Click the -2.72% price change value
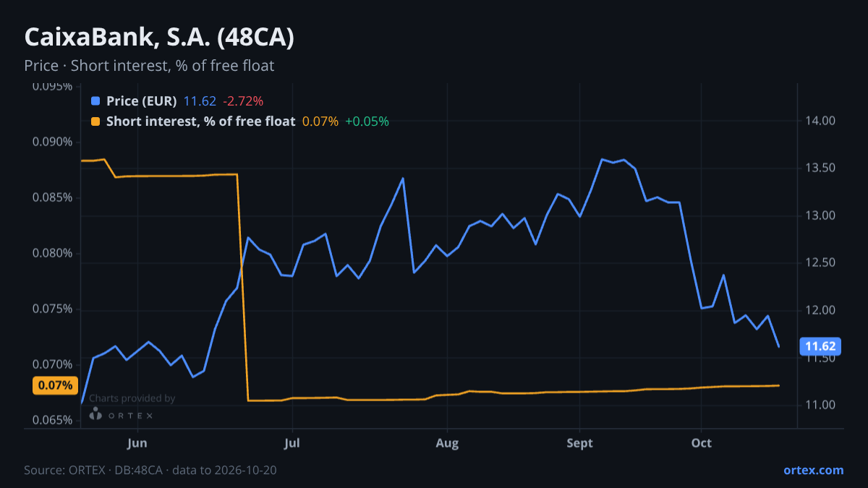Image resolution: width=868 pixels, height=488 pixels. click(x=243, y=100)
